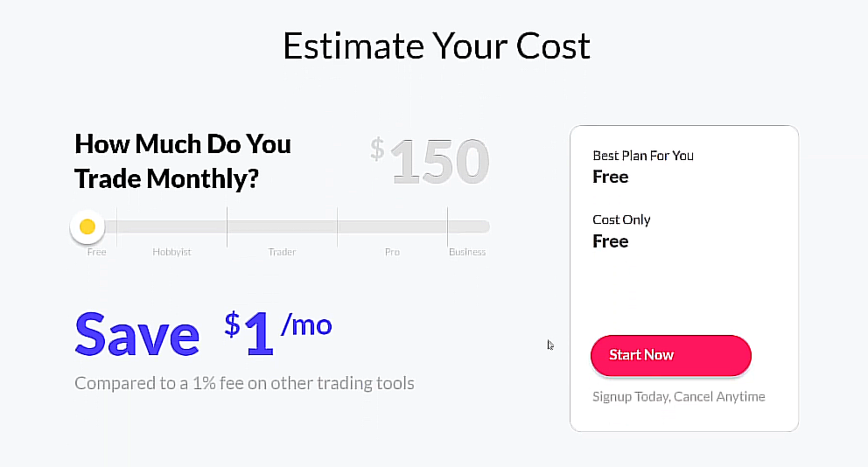Click the 'Compared to a 1% fee' note
The image size is (868, 467).
(x=244, y=383)
